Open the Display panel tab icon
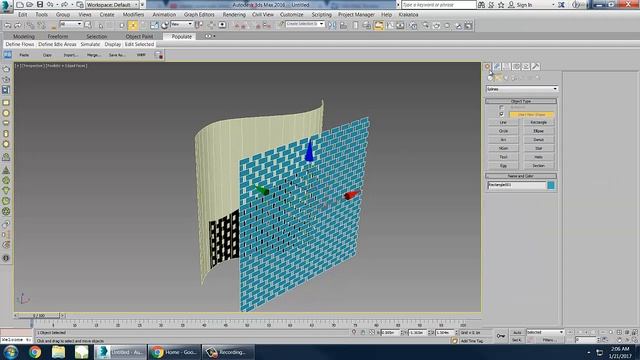This screenshot has height=360, width=640. tap(526, 66)
